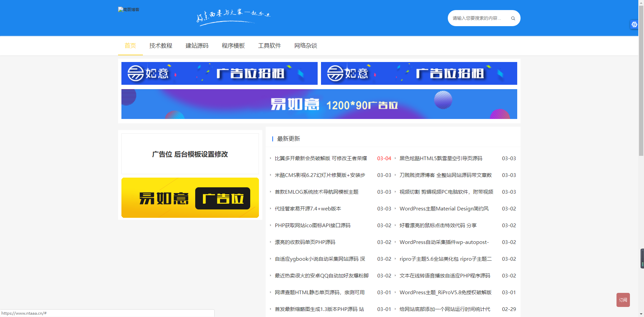Click the 订阅 subscribe badge
Screen dimensions: 644x317
point(623,300)
